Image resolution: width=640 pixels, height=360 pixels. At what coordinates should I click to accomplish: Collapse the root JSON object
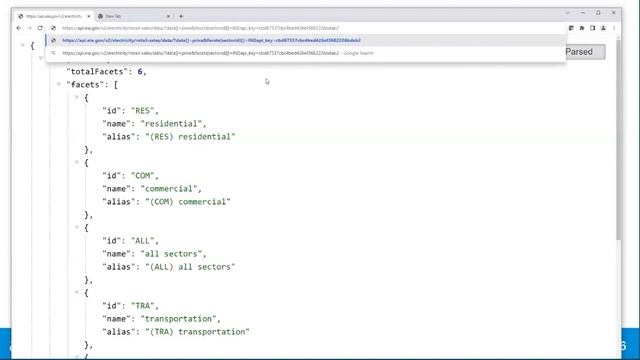click(x=22, y=45)
